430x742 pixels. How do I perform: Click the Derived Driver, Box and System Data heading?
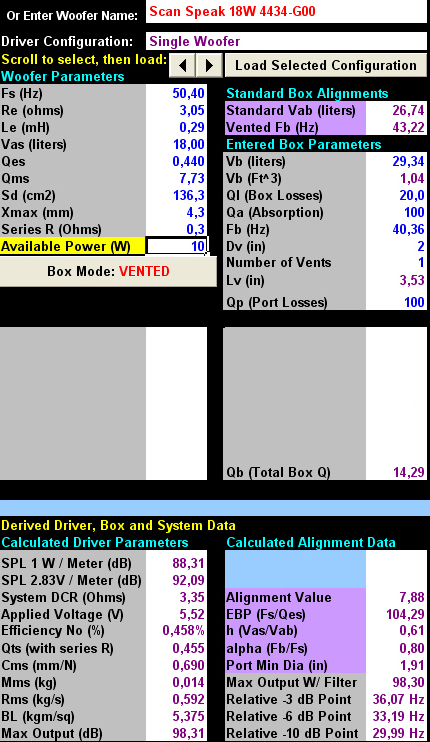pos(118,525)
